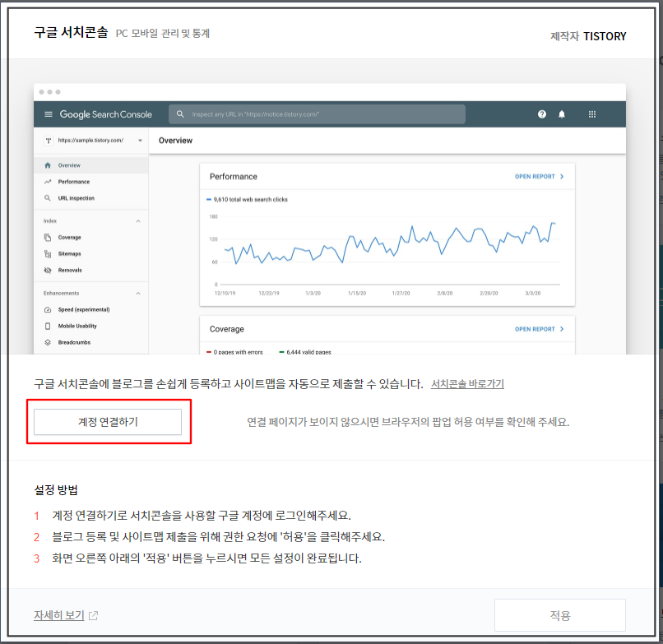Select Overview in the preview sidebar
Image resolution: width=663 pixels, height=644 pixels.
pos(91,165)
